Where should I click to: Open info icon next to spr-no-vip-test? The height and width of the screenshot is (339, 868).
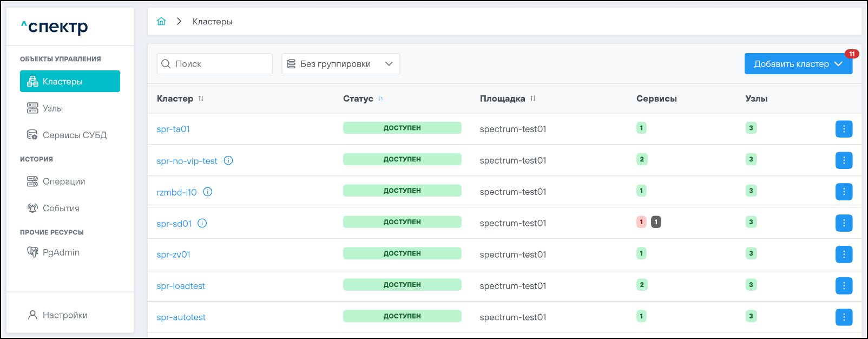pos(228,160)
